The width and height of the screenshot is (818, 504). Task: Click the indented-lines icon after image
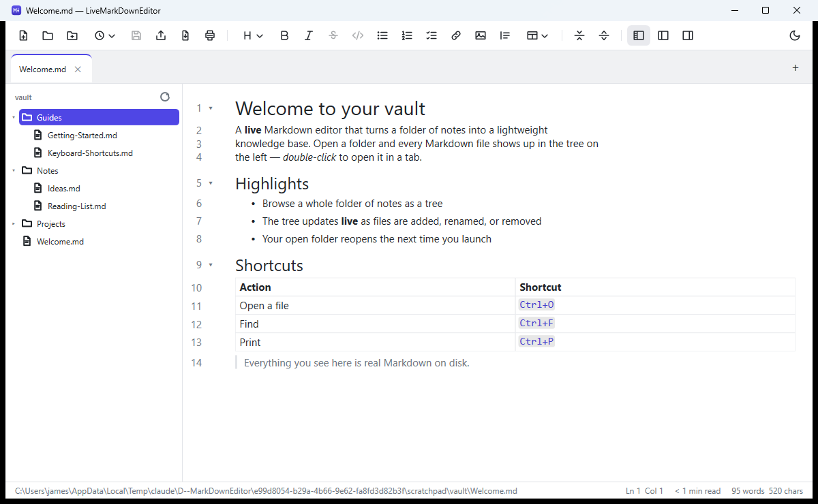tap(505, 36)
